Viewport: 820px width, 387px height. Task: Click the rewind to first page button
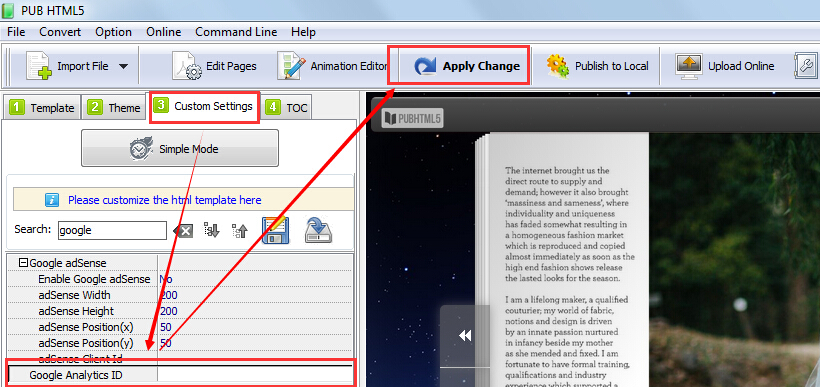tap(465, 336)
